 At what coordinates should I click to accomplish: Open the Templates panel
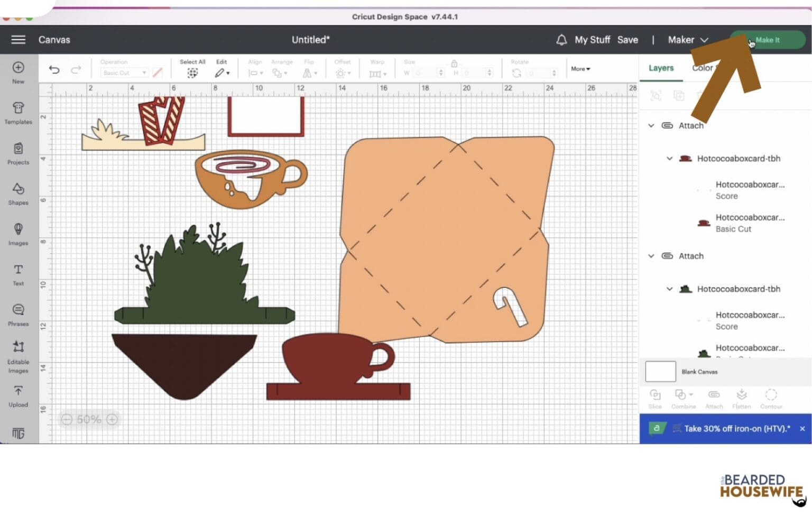click(18, 113)
